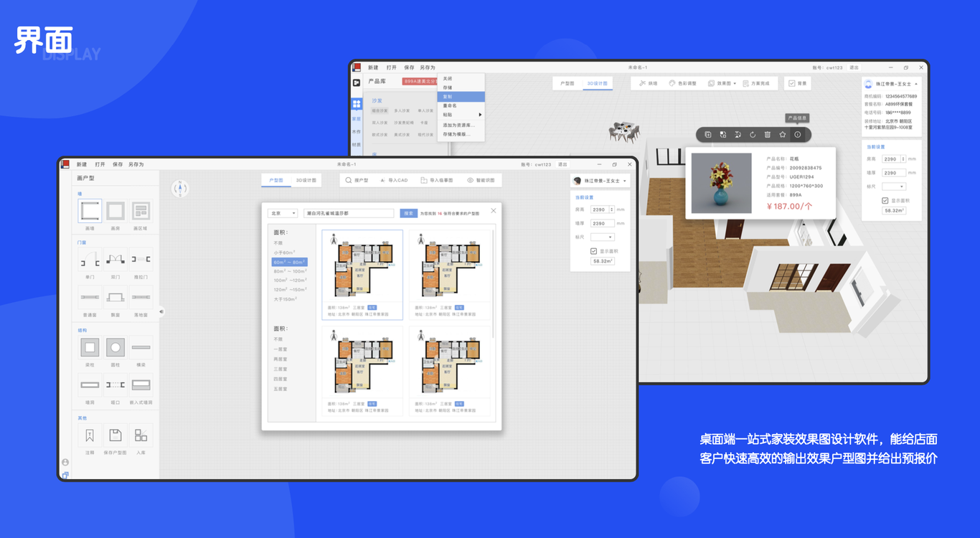Viewport: 980px width, 538px height.
Task: Toggle 显示面积 checkbox in 3D design window
Action: (885, 201)
